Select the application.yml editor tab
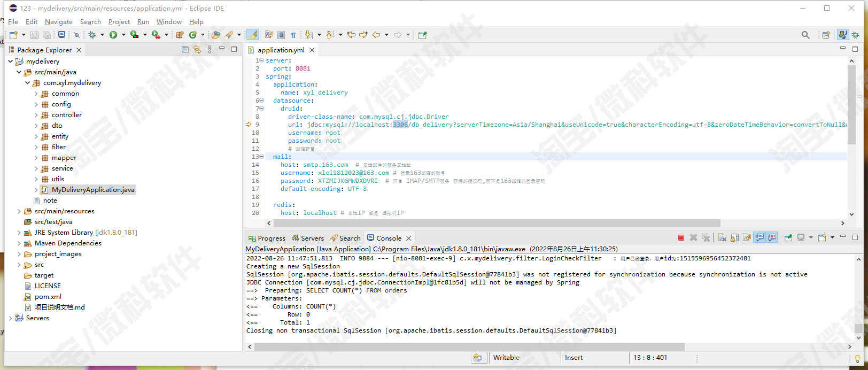Viewport: 868px width, 370px height. [x=281, y=50]
